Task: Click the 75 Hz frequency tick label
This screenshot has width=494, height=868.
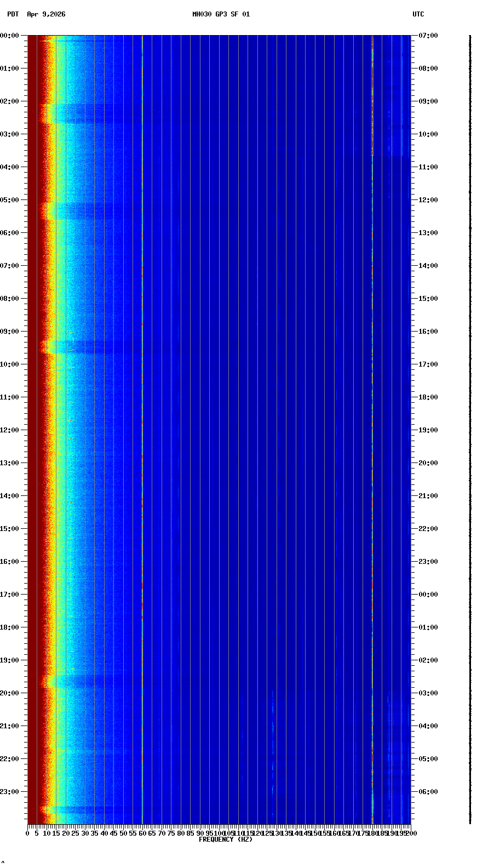Action: click(171, 833)
